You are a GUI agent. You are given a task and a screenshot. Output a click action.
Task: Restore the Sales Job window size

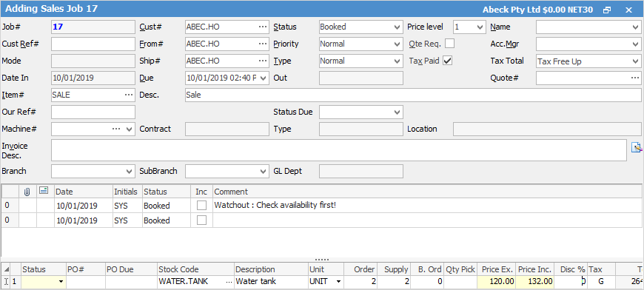pos(607,10)
